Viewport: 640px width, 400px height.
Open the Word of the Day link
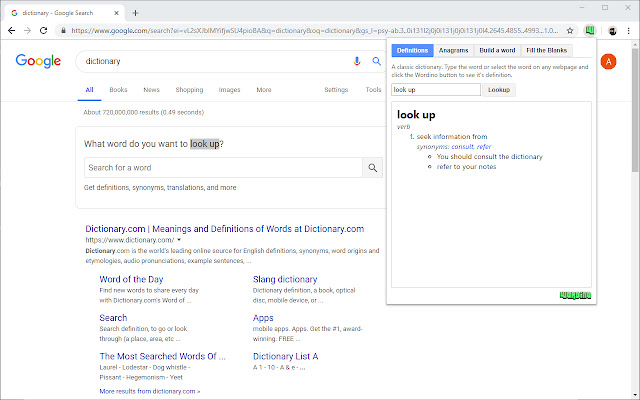click(131, 280)
